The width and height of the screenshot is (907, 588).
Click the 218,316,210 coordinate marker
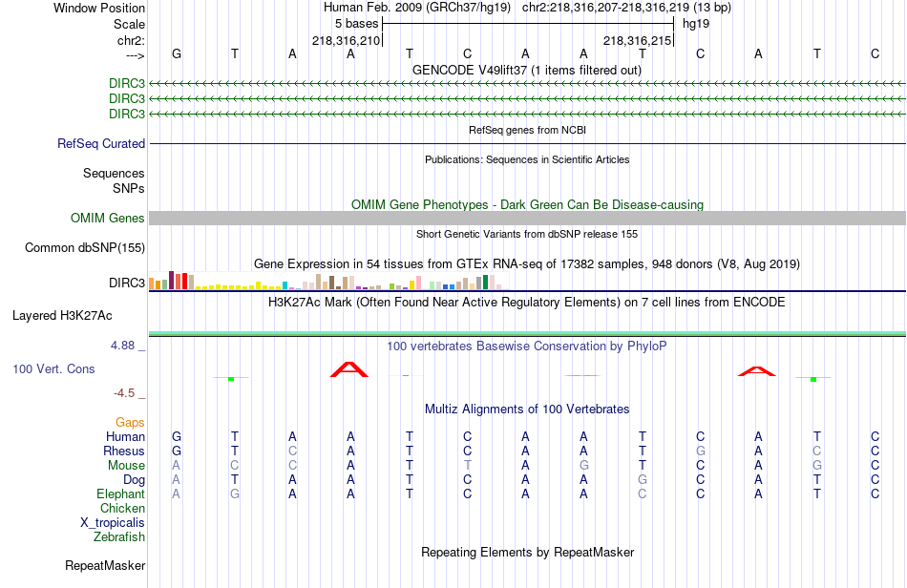pyautogui.click(x=346, y=40)
